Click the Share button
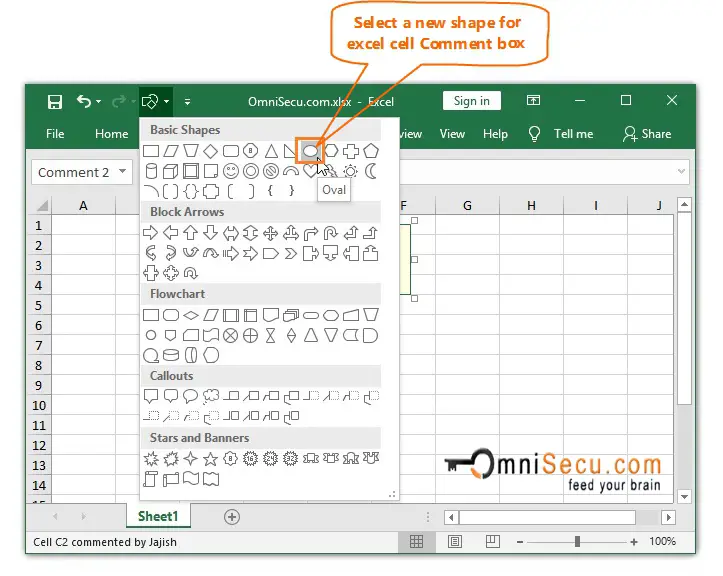 pos(647,134)
